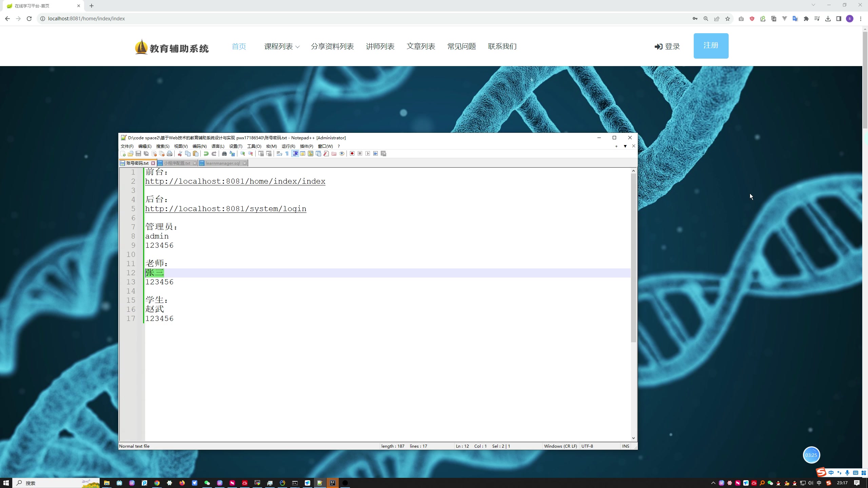Click the 登录 login link
The height and width of the screenshot is (488, 868).
(667, 46)
